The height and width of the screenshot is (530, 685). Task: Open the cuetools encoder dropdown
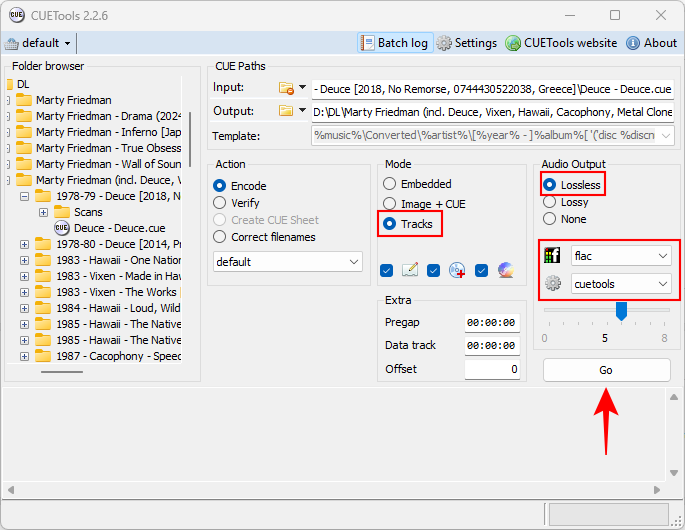pos(620,284)
